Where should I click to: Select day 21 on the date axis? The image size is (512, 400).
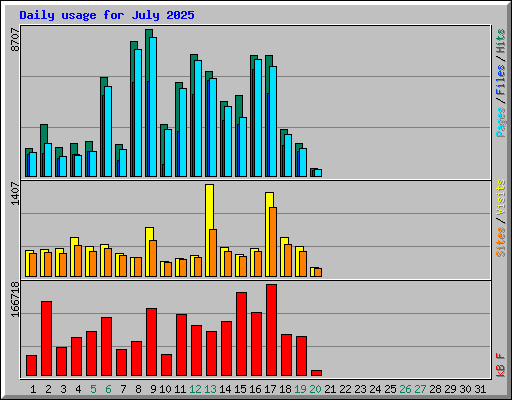(x=330, y=389)
